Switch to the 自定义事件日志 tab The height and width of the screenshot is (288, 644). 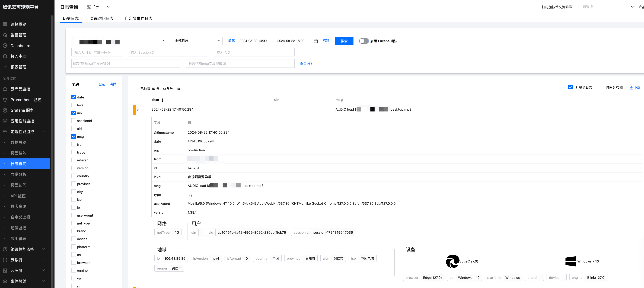pos(139,18)
